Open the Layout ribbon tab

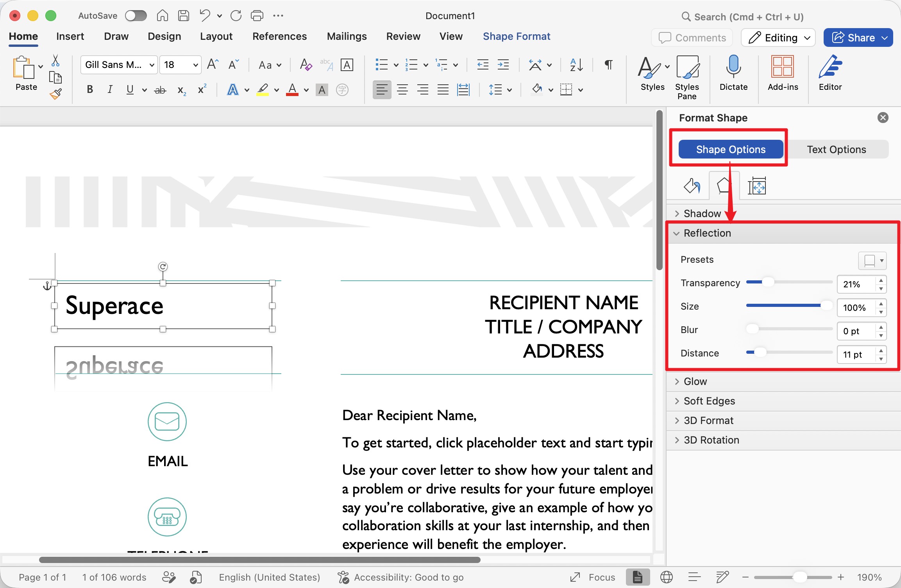click(x=216, y=36)
